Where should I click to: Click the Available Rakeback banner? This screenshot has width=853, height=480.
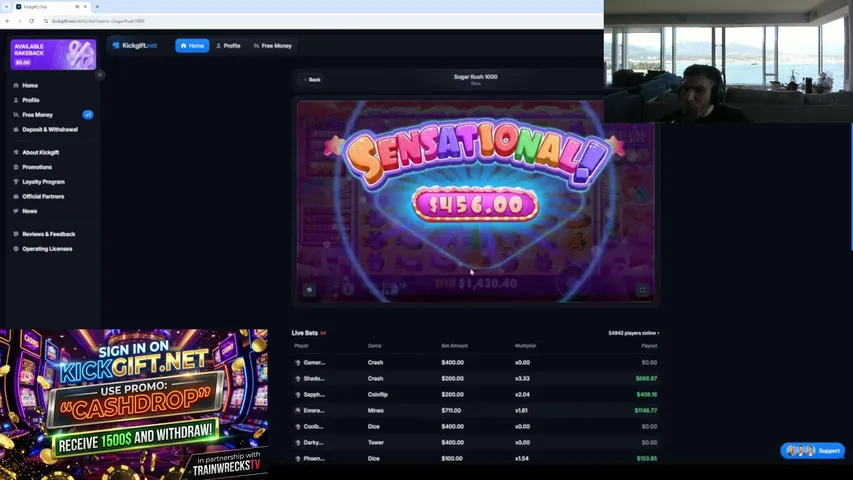[53, 54]
